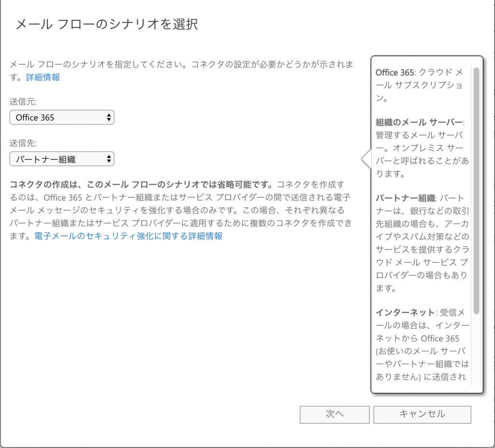This screenshot has height=448, width=495.
Task: Click the キャンセル button
Action: coord(422,414)
